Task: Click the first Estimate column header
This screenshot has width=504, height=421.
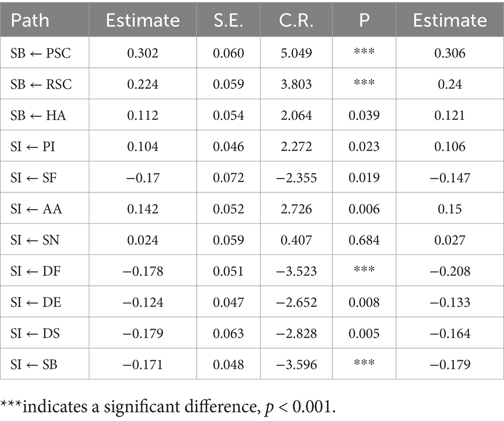Action: tap(143, 20)
